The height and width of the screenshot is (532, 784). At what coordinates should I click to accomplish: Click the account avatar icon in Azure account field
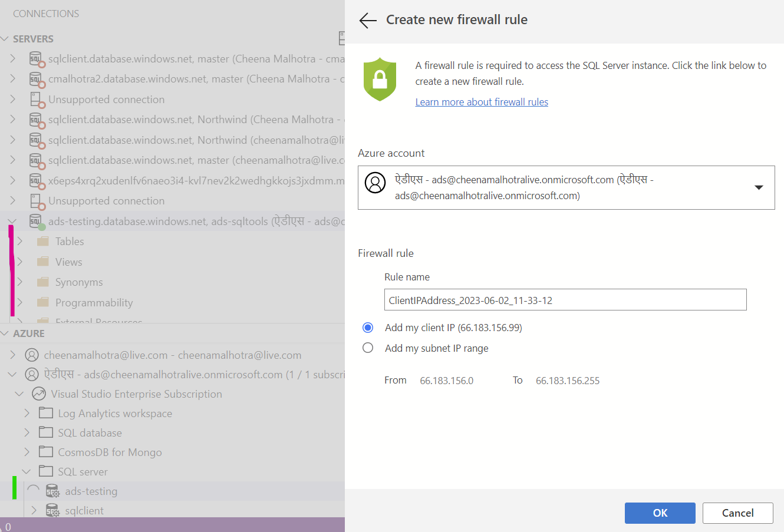[375, 183]
